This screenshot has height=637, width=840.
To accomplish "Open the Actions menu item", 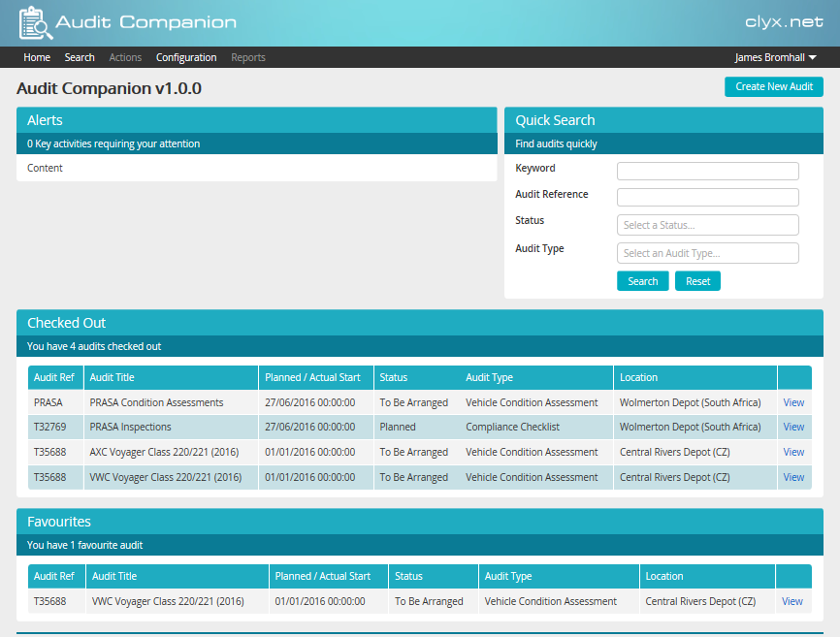I will [125, 57].
